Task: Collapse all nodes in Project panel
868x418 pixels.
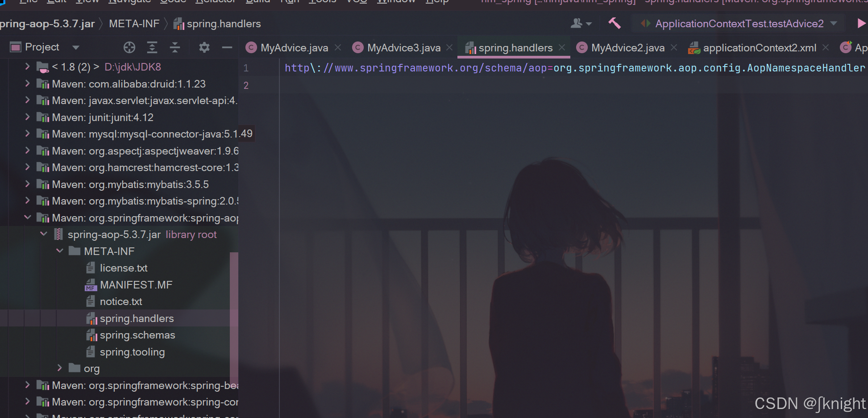Action: click(175, 47)
